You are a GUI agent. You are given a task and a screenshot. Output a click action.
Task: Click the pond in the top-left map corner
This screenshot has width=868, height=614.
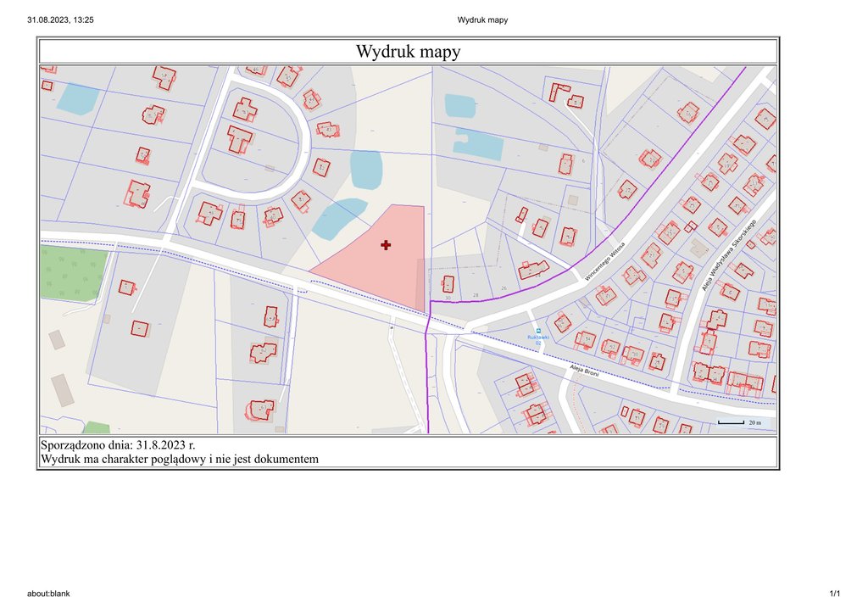point(77,99)
